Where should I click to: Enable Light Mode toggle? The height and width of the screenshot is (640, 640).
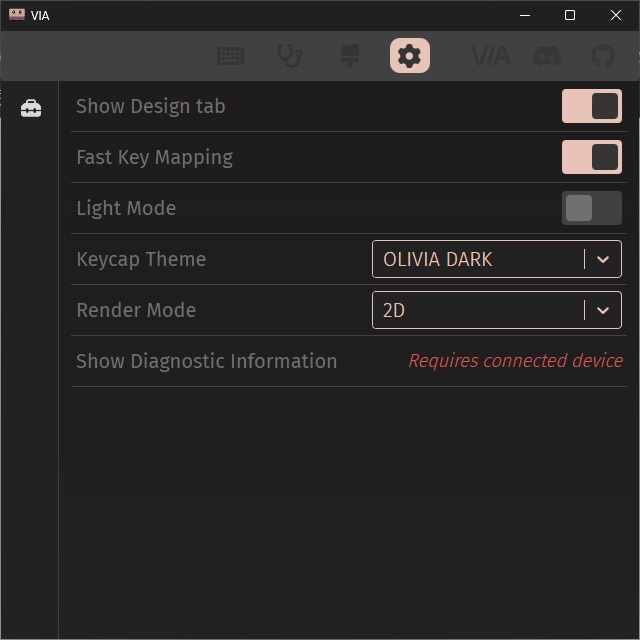[591, 208]
